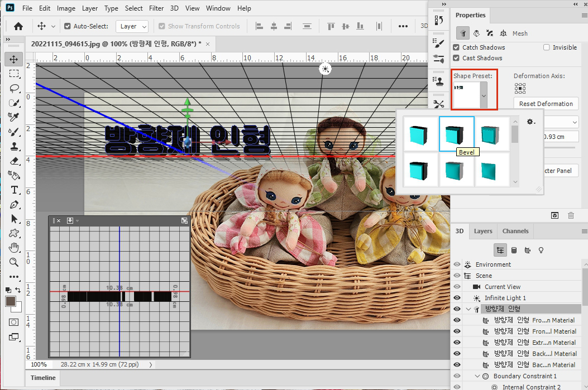Filter 3D panel by whole scene
The image size is (588, 390).
coord(500,251)
